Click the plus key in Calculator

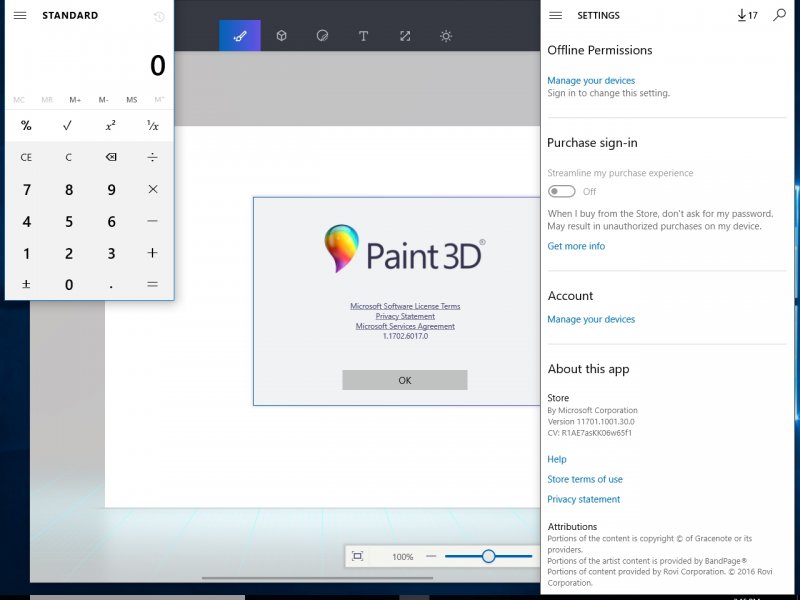pos(153,253)
